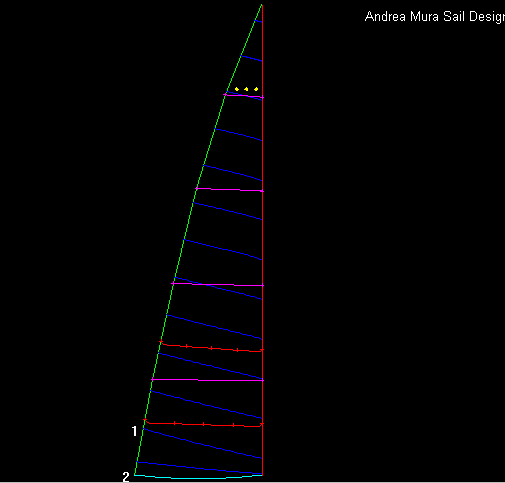Pick the leftmost yellow dot near the sail top
Image resolution: width=505 pixels, height=483 pixels.
(237, 89)
